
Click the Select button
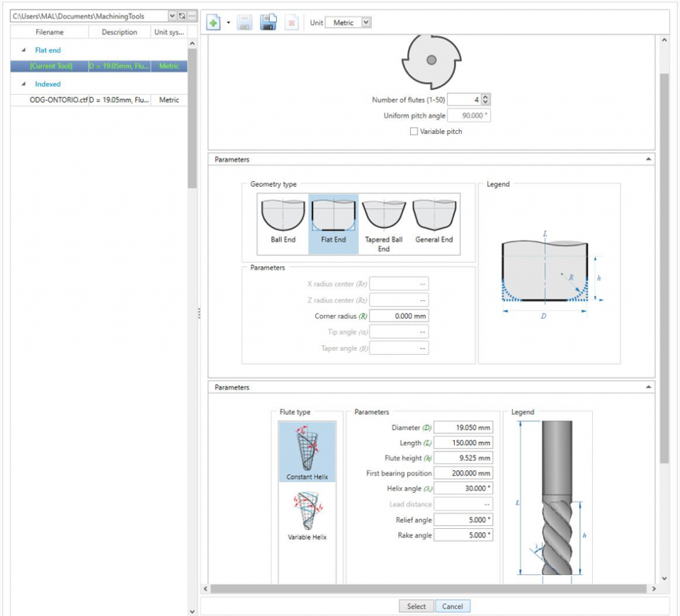coord(416,606)
